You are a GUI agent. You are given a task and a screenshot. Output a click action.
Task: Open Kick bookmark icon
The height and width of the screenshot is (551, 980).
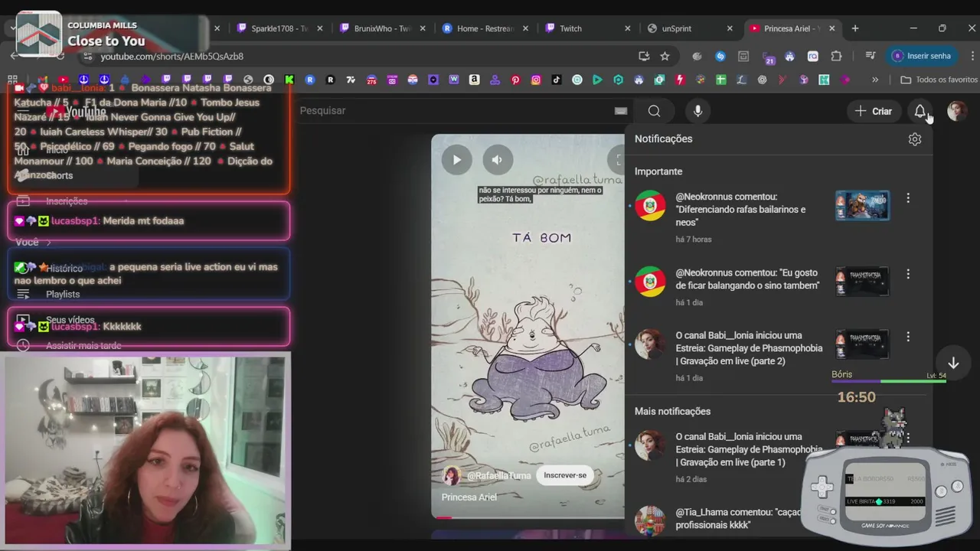coord(289,80)
